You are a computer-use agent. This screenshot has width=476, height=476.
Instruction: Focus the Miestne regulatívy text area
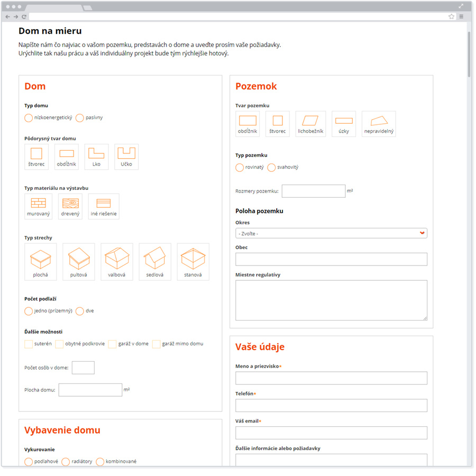pyautogui.click(x=331, y=300)
